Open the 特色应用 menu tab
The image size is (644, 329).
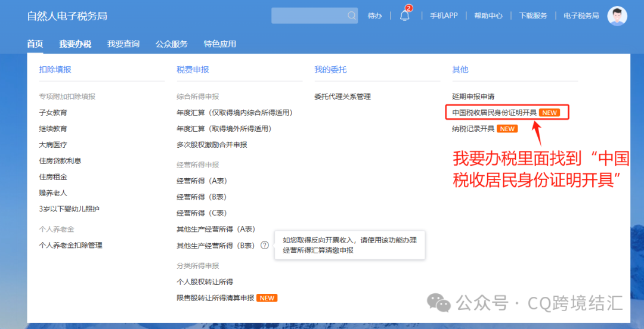(x=219, y=44)
